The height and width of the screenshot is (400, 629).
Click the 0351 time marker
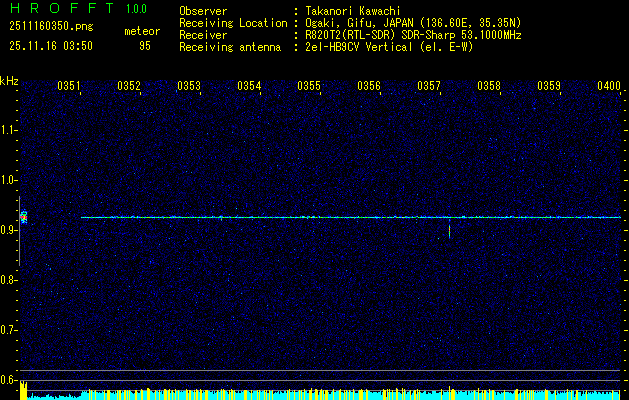click(x=69, y=86)
